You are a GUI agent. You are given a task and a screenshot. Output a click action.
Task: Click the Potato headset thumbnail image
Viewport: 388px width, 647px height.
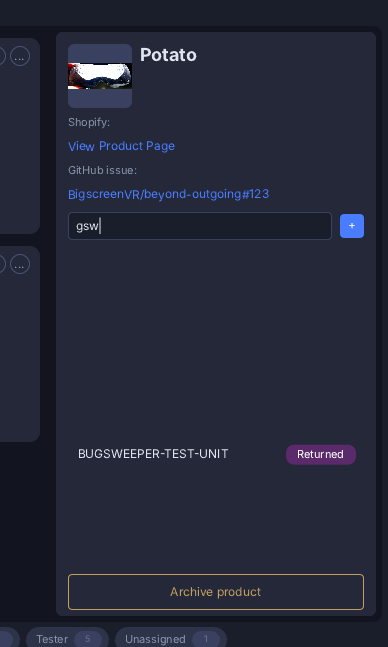[x=100, y=76]
